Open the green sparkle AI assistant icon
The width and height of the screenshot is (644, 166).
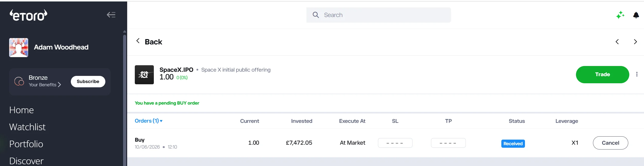coord(620,15)
